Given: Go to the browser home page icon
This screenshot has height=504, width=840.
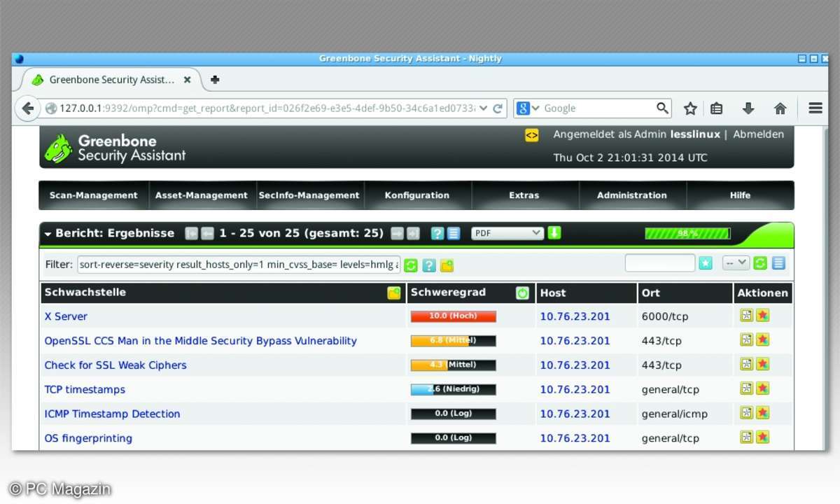Looking at the screenshot, I should [780, 108].
